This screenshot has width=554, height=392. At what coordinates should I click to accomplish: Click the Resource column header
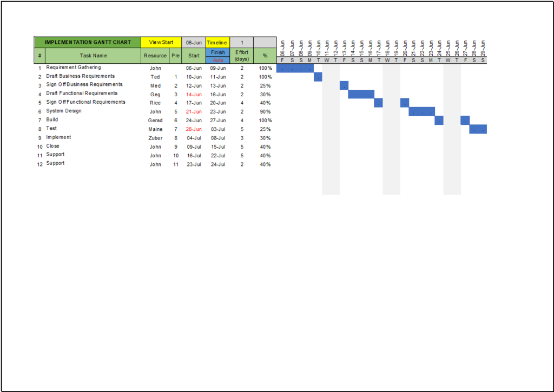pos(155,55)
